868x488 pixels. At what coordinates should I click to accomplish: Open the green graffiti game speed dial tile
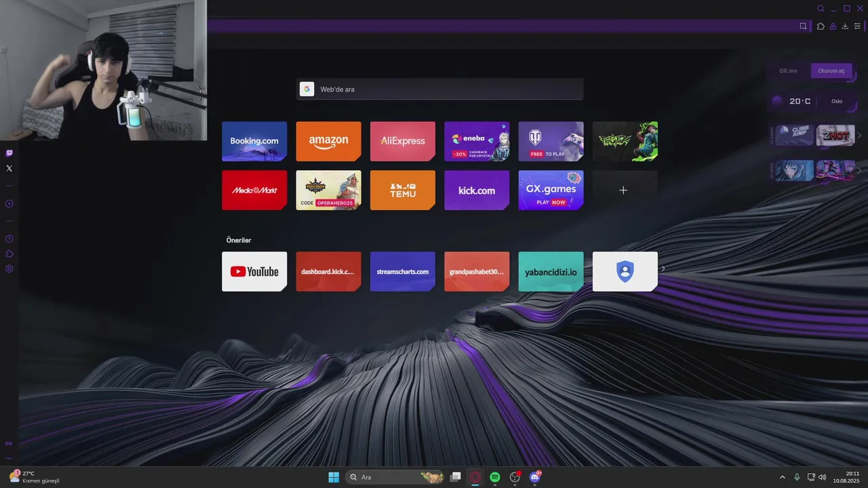pyautogui.click(x=625, y=141)
